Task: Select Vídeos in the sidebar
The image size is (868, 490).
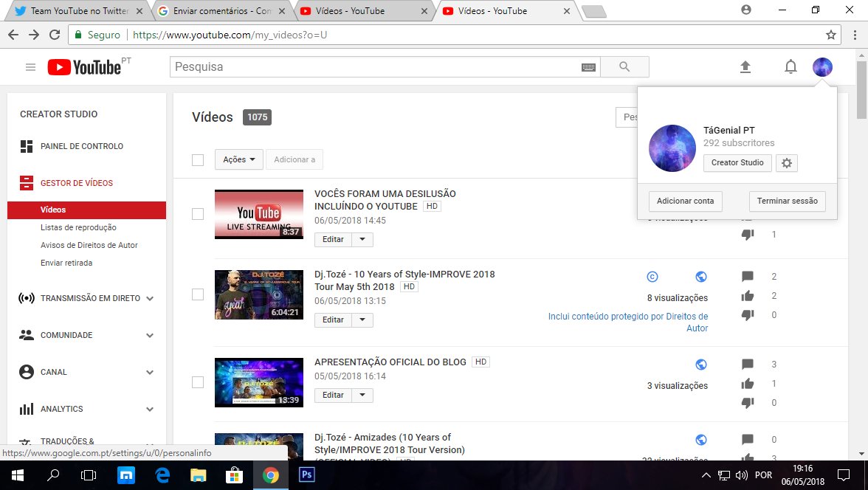Action: (x=86, y=210)
